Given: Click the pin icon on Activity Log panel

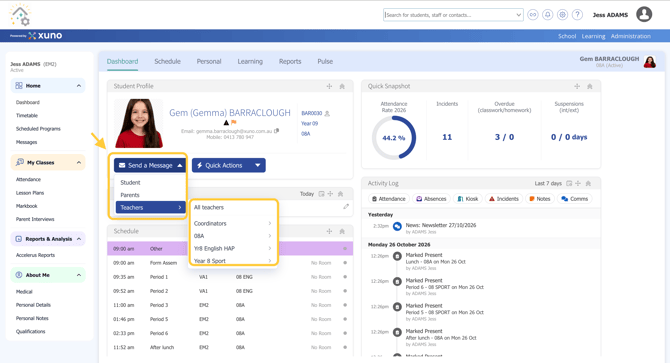Looking at the screenshot, I should point(588,183).
